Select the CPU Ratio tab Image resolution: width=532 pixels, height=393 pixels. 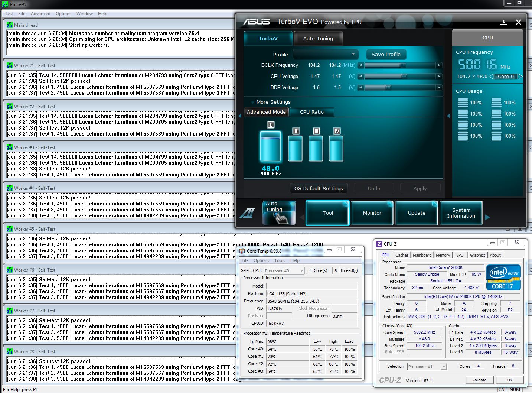pos(312,112)
